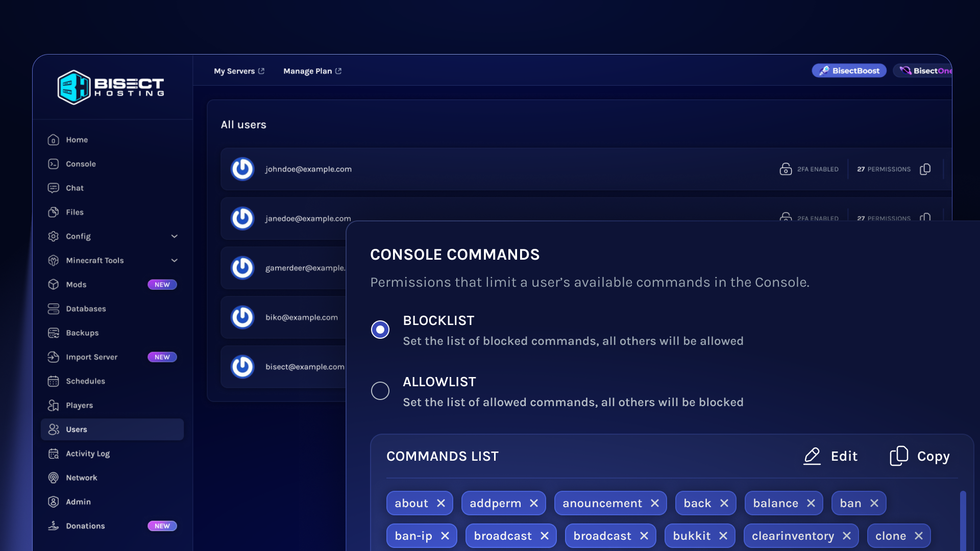Screen dimensions: 980x551
Task: Click the Import Server icon
Action: [54, 357]
